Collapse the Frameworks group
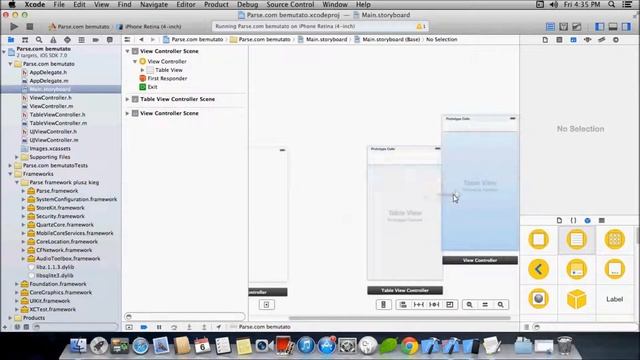This screenshot has height=360, width=640. pyautogui.click(x=10, y=174)
